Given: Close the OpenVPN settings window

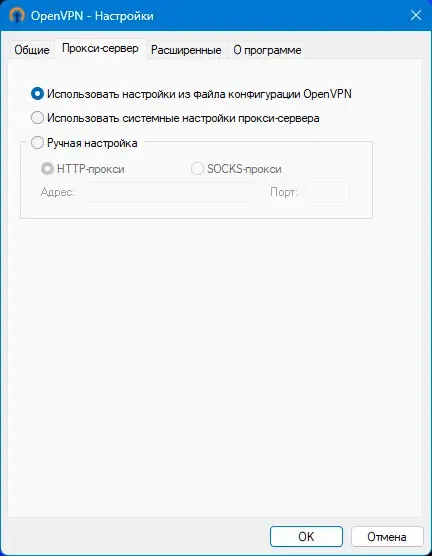Looking at the screenshot, I should coord(416,15).
